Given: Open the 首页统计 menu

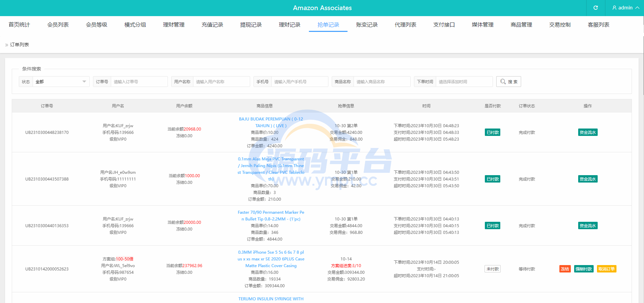Looking at the screenshot, I should tap(19, 25).
